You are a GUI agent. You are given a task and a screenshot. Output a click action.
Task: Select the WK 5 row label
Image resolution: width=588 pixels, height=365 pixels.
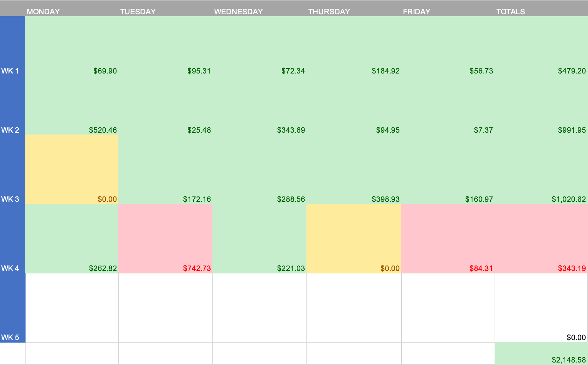click(10, 338)
